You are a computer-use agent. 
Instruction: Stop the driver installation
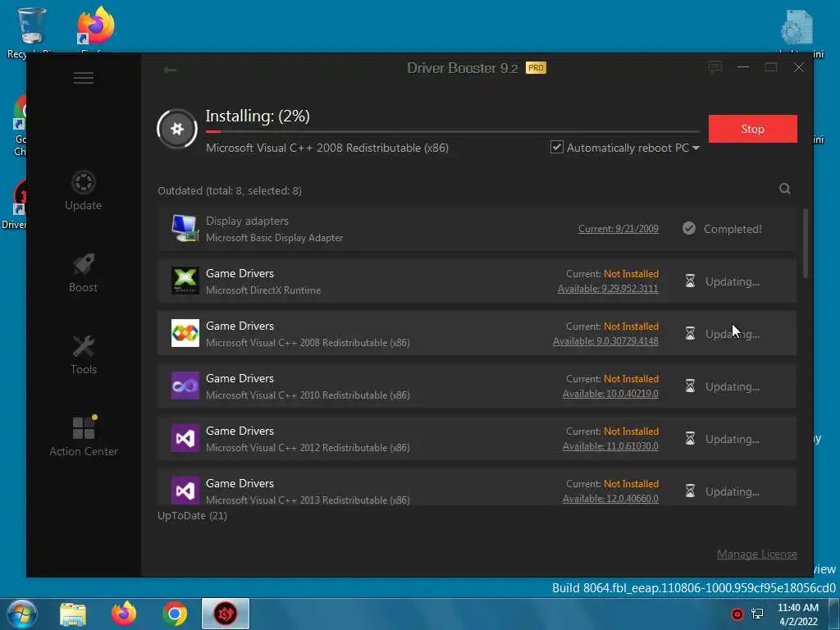[753, 129]
